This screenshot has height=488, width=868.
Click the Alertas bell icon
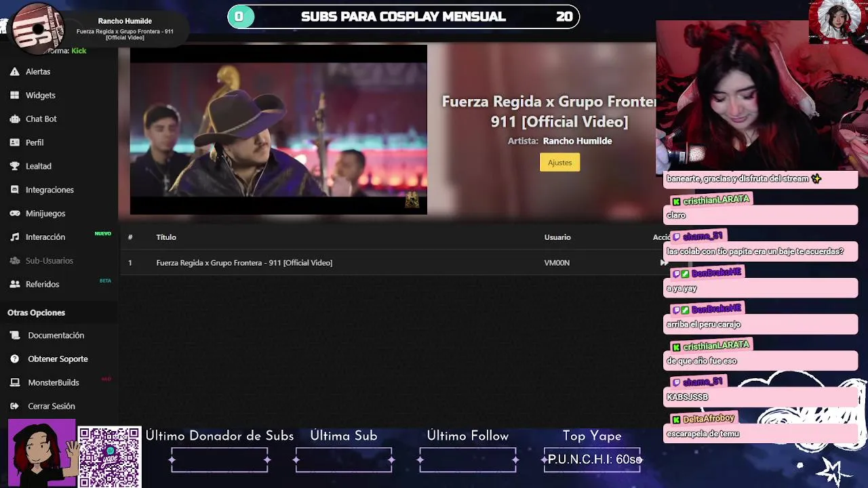pos(15,71)
